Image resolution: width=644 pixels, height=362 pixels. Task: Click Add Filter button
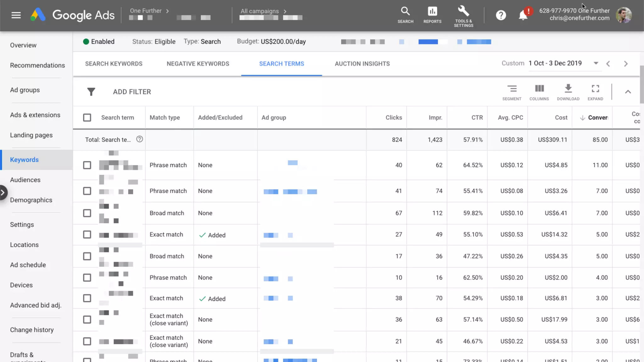132,92
